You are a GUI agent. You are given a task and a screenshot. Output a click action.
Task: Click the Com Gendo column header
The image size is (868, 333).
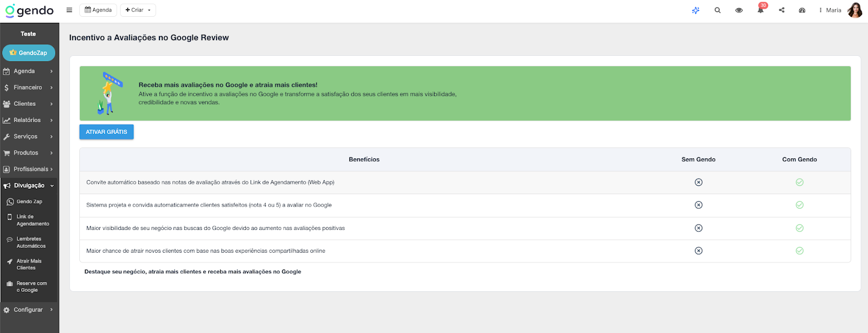(x=800, y=159)
